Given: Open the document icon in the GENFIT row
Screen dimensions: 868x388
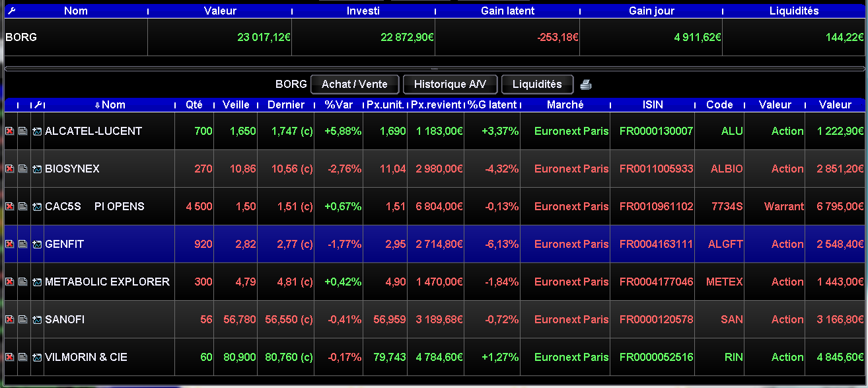Looking at the screenshot, I should click(23, 245).
